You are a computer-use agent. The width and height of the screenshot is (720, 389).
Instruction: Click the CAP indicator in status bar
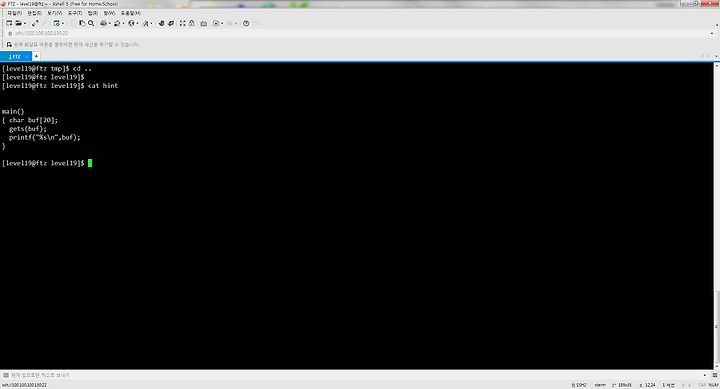tap(702, 385)
